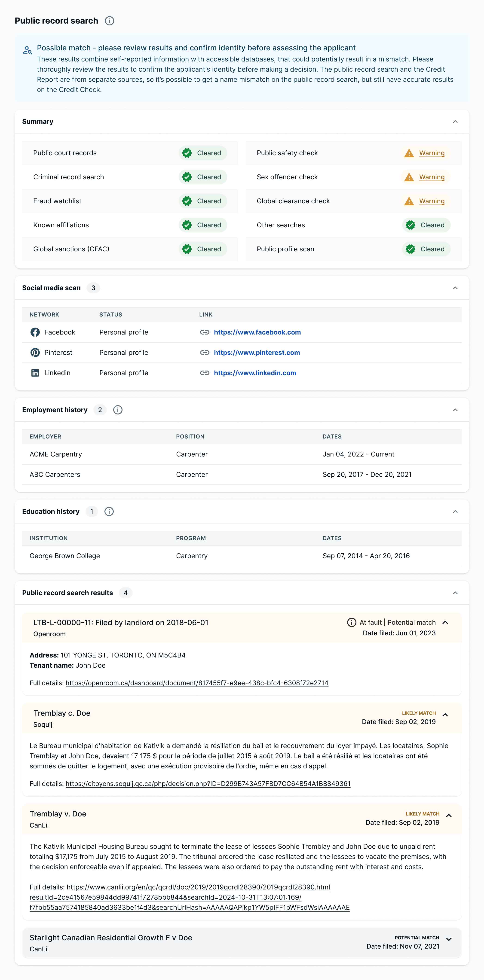Open the Sex offender check Warning link
The height and width of the screenshot is (980, 484).
[432, 177]
